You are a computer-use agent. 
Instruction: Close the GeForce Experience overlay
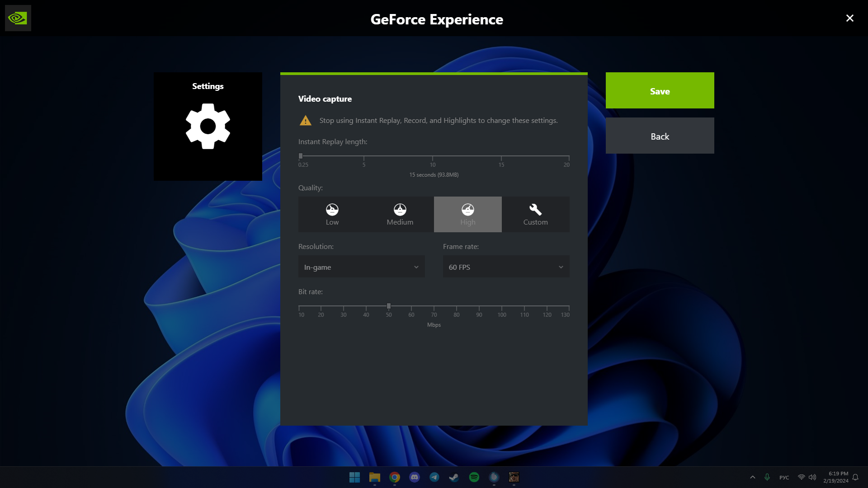[849, 18]
